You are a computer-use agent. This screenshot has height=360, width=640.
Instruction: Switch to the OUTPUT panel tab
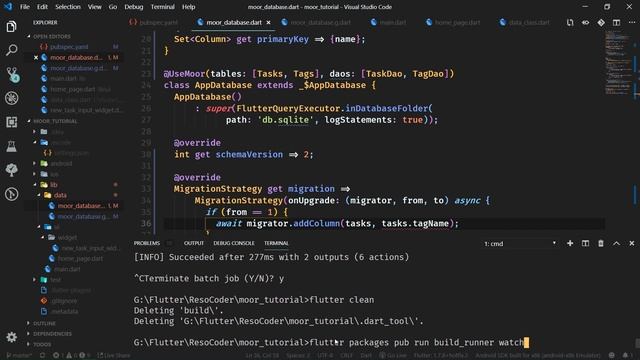pyautogui.click(x=193, y=243)
